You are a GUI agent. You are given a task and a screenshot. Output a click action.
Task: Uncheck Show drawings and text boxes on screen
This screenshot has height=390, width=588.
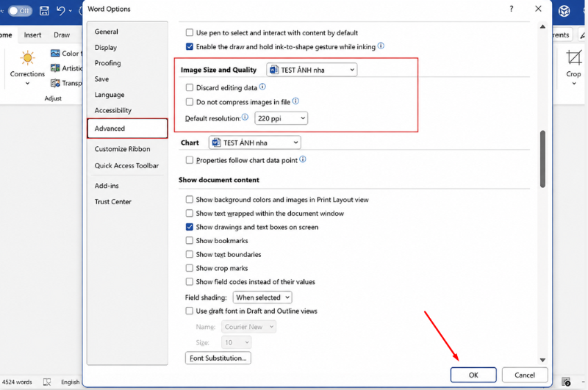(x=190, y=227)
